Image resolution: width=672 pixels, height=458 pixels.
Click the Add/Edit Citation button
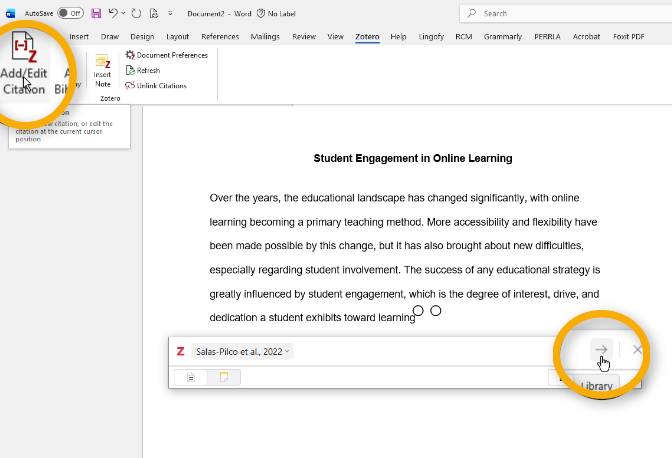(x=23, y=65)
